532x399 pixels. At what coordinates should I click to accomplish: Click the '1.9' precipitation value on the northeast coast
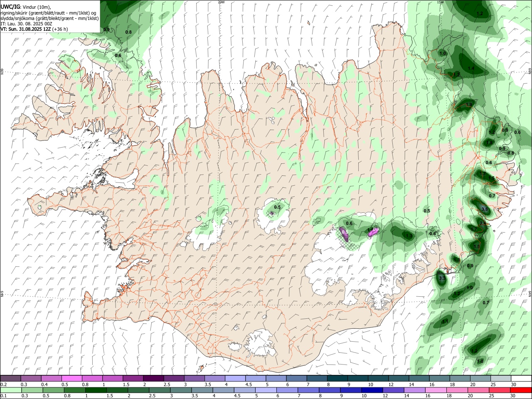[x=469, y=105]
